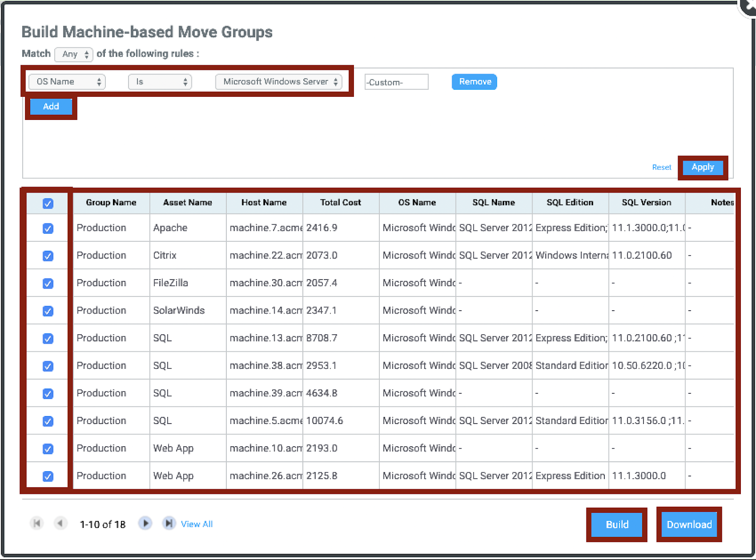Deselect the FileZilla machine row checkbox

coord(48,283)
